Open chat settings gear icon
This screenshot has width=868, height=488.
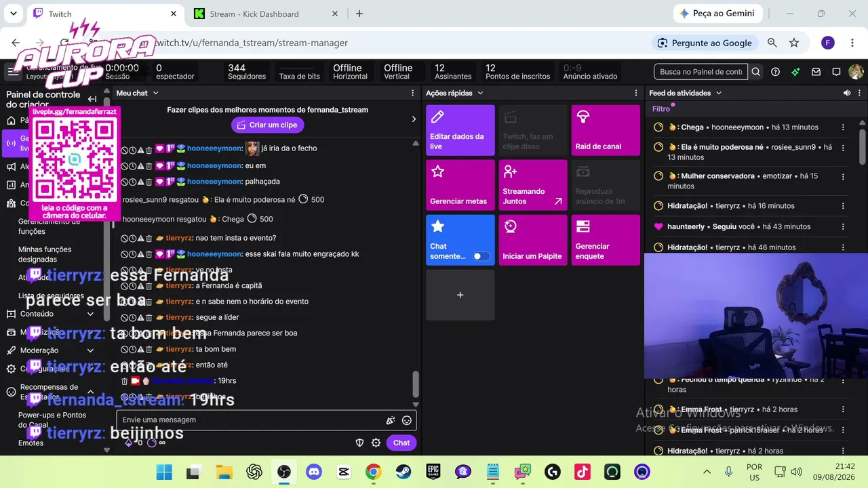click(x=376, y=443)
